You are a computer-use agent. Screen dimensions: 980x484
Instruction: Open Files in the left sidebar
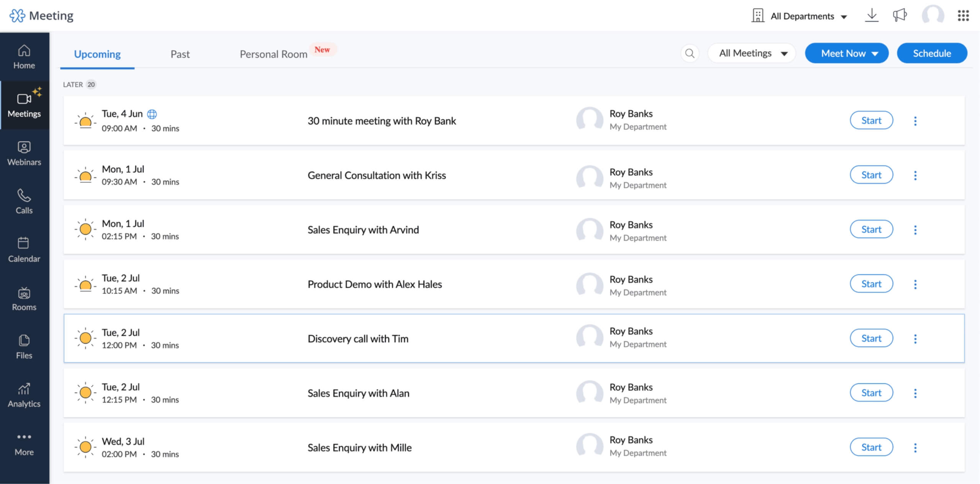[24, 347]
